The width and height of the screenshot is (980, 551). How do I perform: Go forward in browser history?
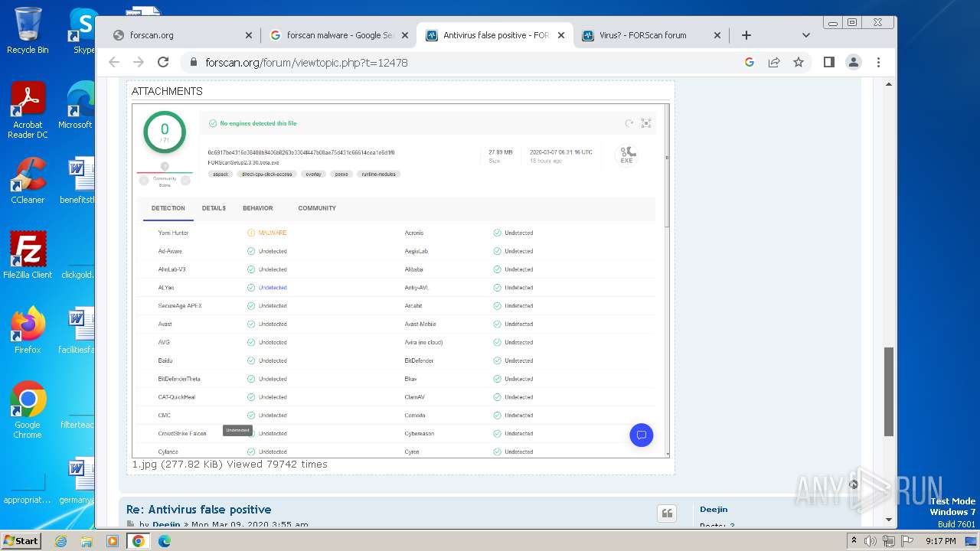pos(139,62)
